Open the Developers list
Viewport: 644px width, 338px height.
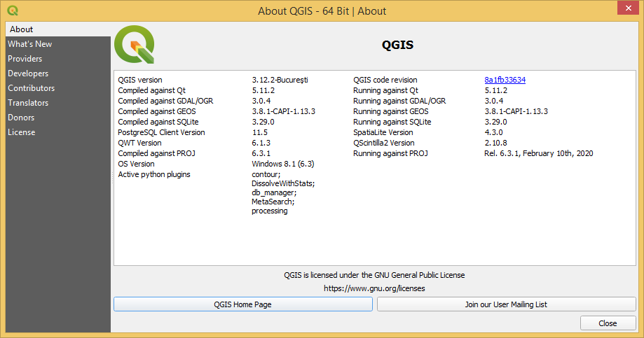coord(58,73)
